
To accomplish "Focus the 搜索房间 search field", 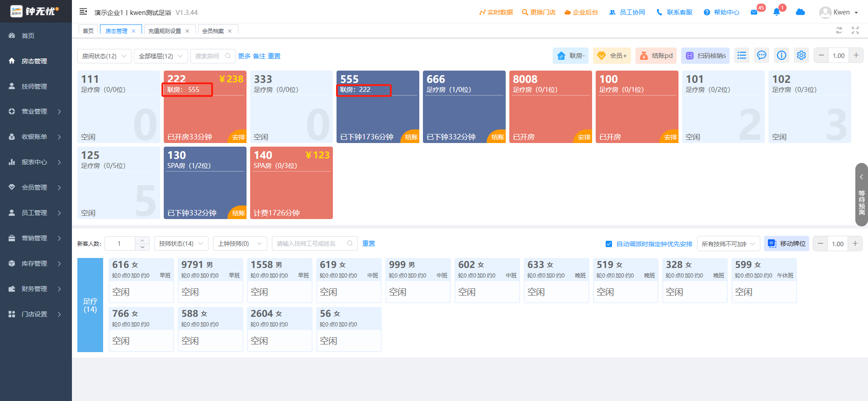I will click(x=213, y=56).
